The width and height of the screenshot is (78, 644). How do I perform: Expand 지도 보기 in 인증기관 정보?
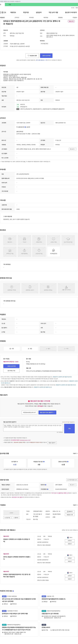[x=72, y=485]
